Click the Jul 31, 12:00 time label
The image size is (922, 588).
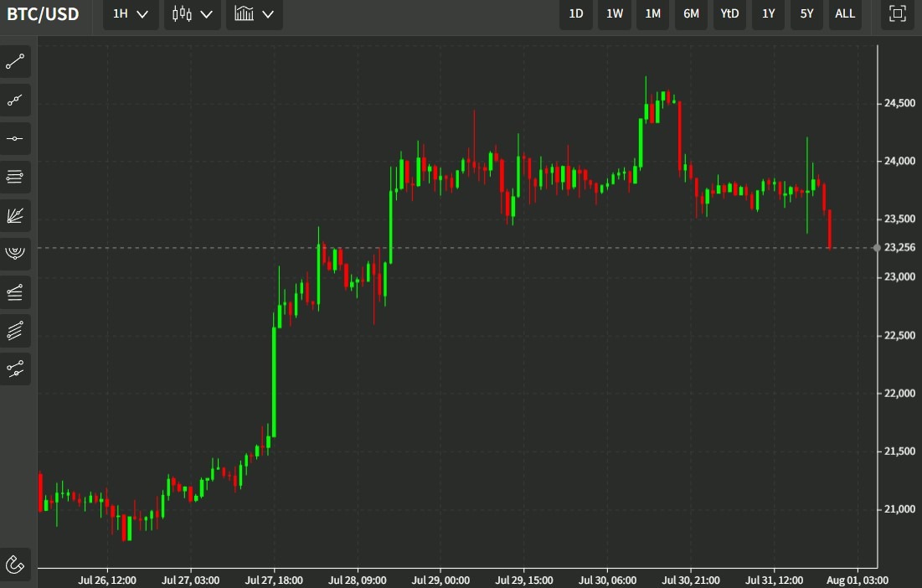pos(775,580)
